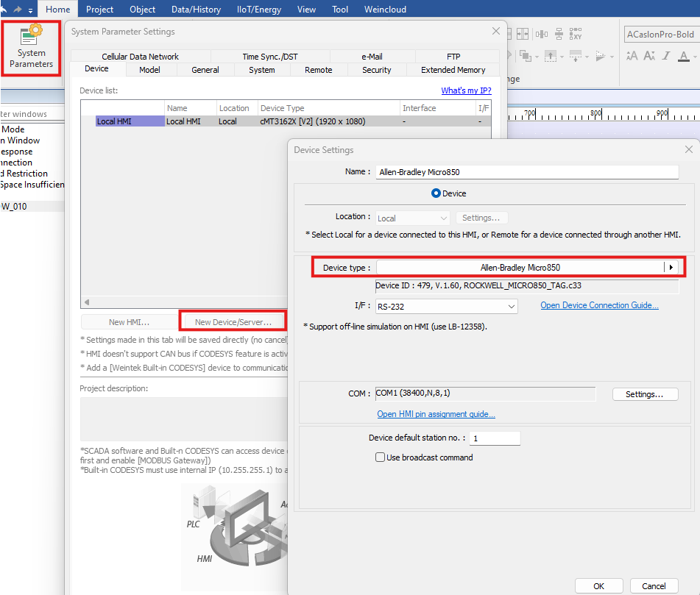Expand the layer order dropdown arrow

click(537, 57)
